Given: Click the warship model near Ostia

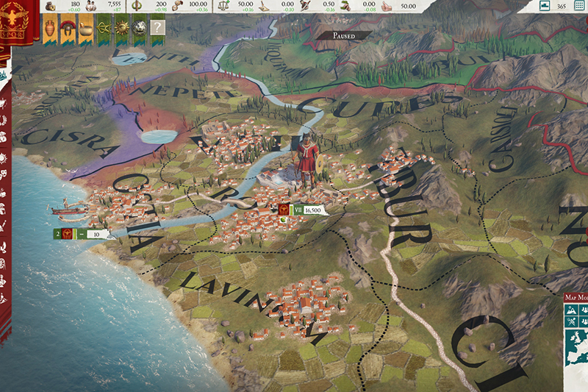Looking at the screenshot, I should [x=67, y=209].
